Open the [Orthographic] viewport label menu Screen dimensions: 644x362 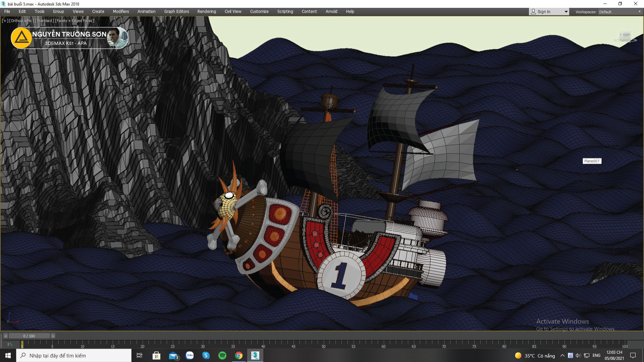click(21, 21)
